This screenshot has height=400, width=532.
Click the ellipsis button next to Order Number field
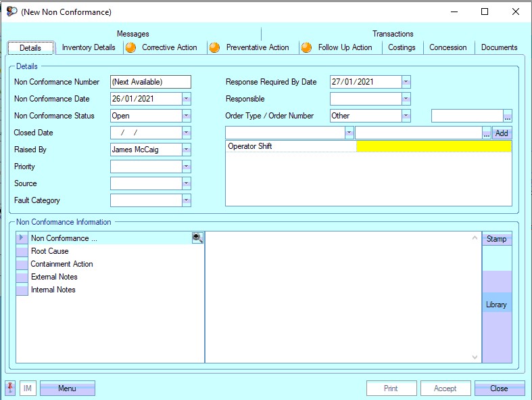[x=508, y=116]
